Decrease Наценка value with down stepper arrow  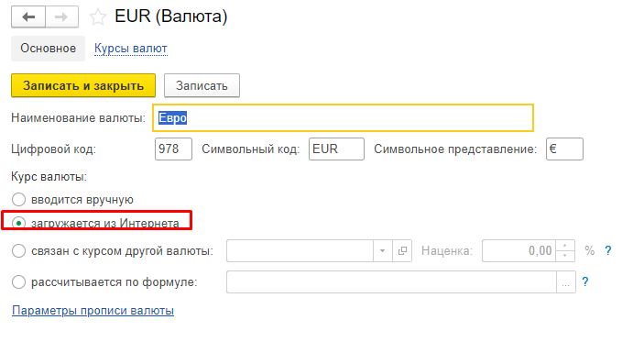(x=565, y=256)
